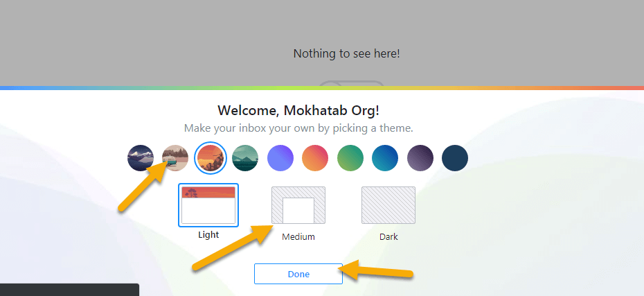Select the Dark layout thumbnail
This screenshot has width=644, height=296.
[388, 205]
